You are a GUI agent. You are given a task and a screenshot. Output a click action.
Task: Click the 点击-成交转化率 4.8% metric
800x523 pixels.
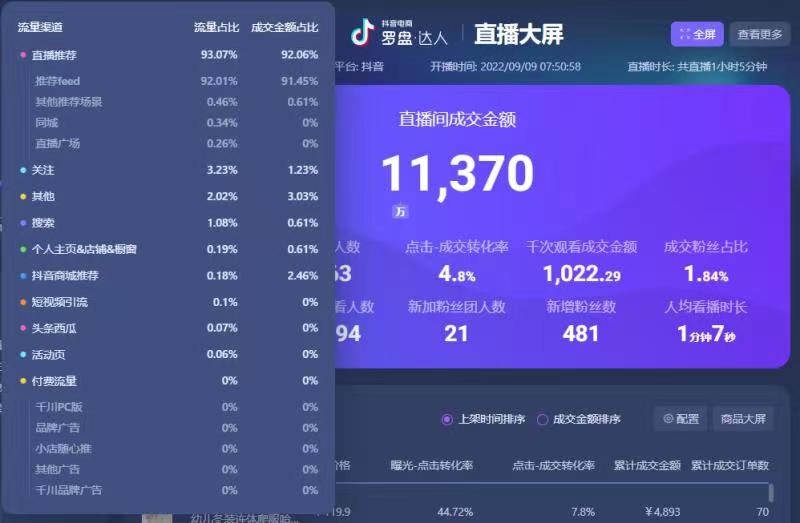pos(457,261)
